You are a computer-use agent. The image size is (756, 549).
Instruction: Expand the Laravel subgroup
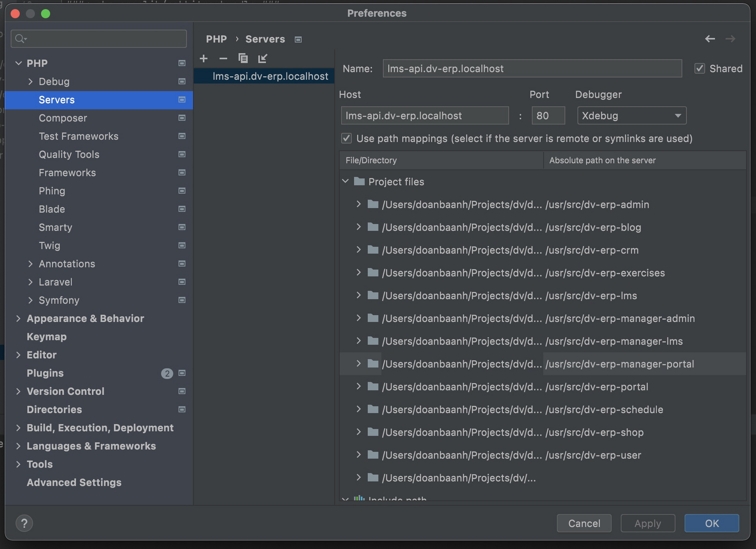[30, 282]
